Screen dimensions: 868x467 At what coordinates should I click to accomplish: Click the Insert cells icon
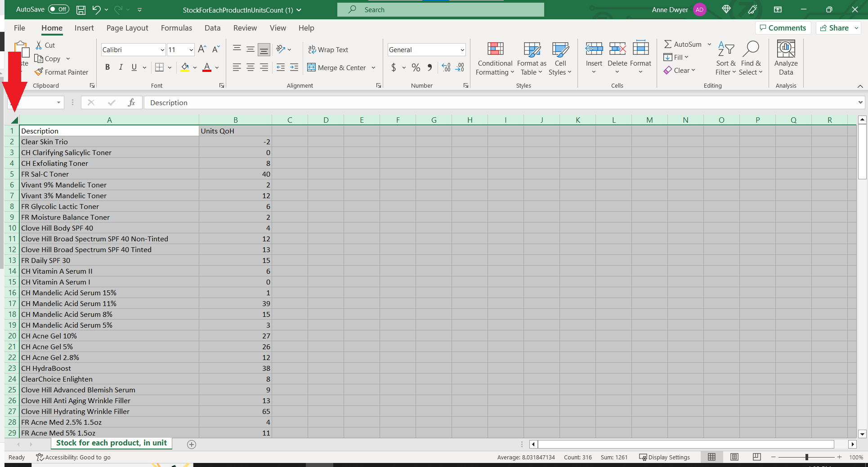pos(594,49)
